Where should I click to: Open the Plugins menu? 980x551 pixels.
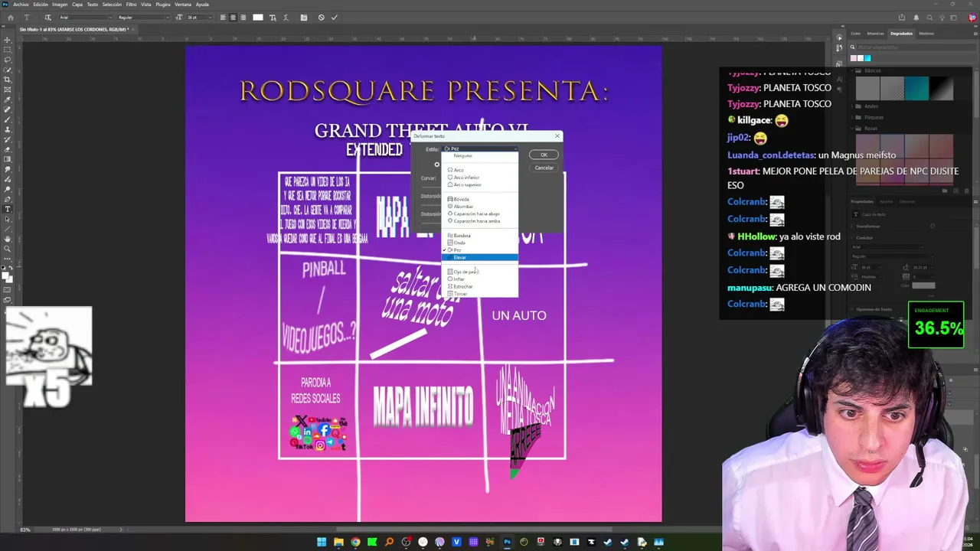(163, 5)
